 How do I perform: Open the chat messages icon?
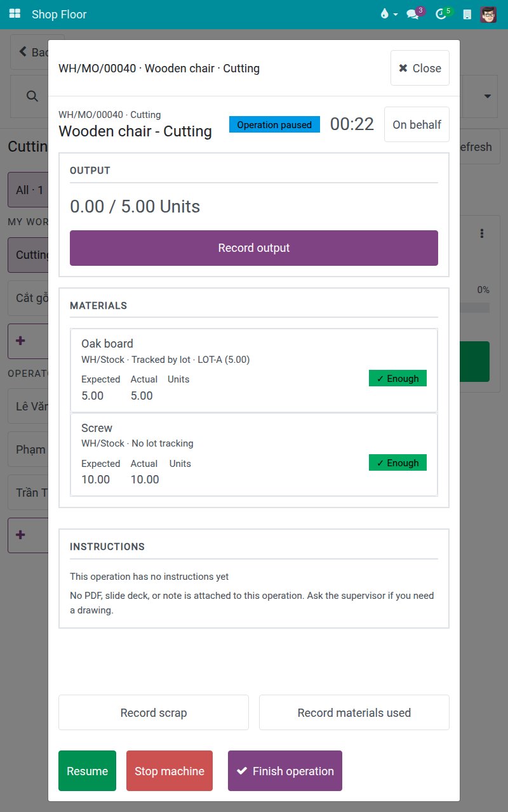[x=413, y=14]
